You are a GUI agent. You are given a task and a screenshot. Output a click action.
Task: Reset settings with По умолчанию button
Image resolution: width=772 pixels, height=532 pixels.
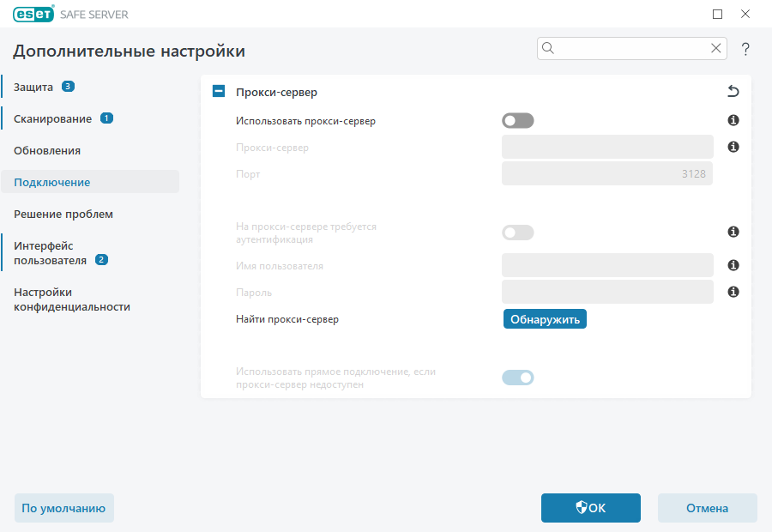63,508
